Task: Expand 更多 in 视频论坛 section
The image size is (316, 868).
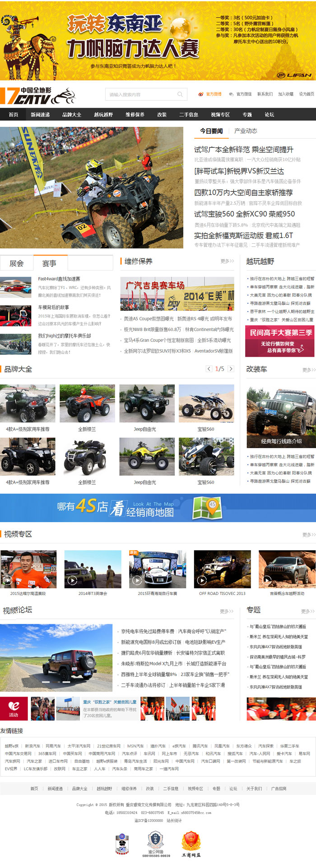Action: coord(227,611)
